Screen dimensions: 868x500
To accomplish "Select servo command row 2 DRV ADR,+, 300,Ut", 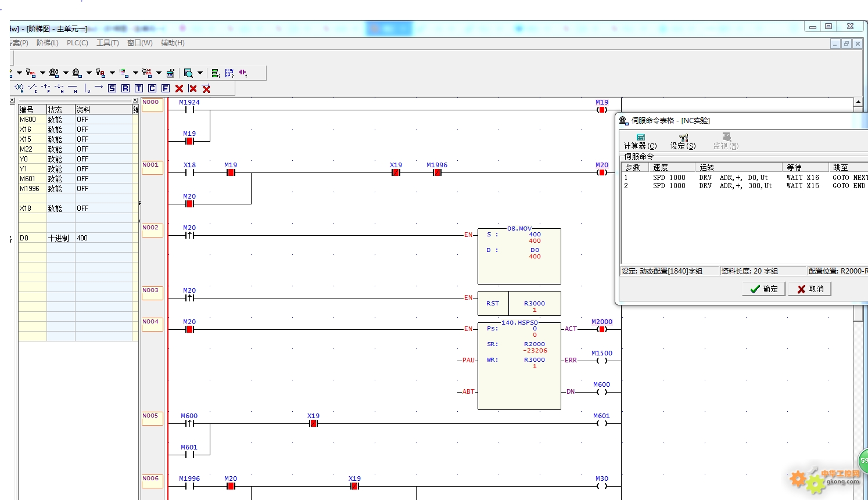I will (x=736, y=186).
